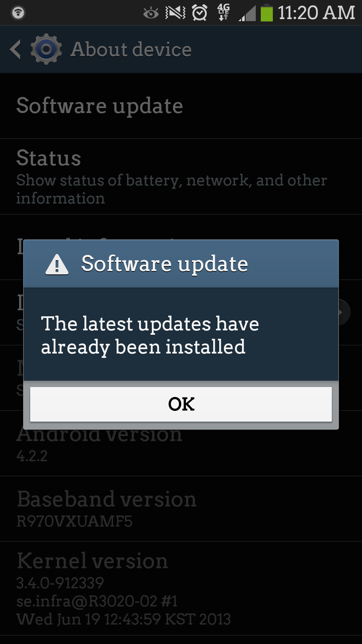Image resolution: width=362 pixels, height=644 pixels.
Task: Tap the back arrow beside About device
Action: pyautogui.click(x=15, y=49)
